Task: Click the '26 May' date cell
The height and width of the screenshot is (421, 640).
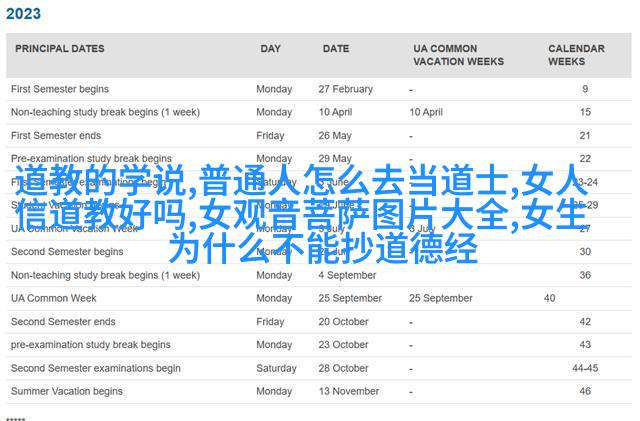Action: [x=335, y=136]
